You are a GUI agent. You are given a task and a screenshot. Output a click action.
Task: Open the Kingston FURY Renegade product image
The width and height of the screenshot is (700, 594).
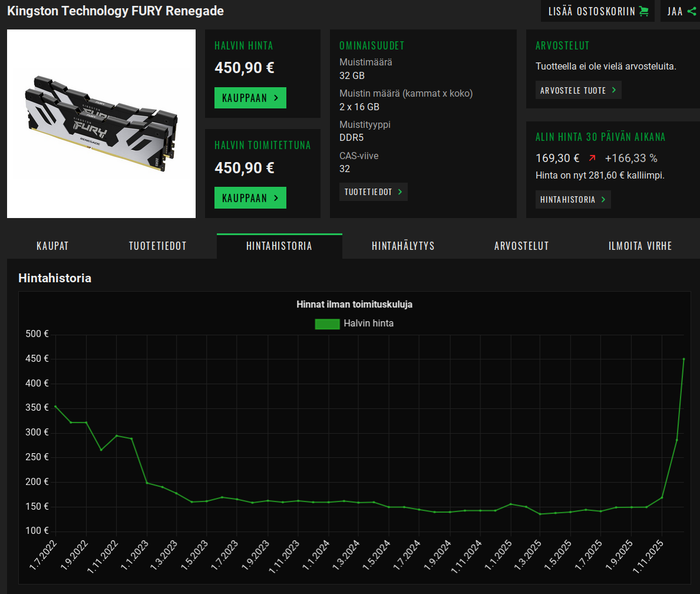click(101, 124)
